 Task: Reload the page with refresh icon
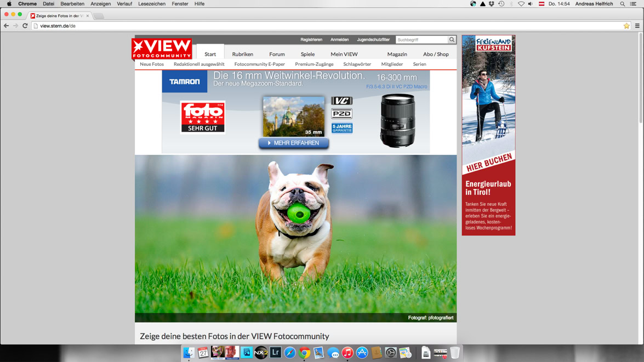tap(25, 26)
